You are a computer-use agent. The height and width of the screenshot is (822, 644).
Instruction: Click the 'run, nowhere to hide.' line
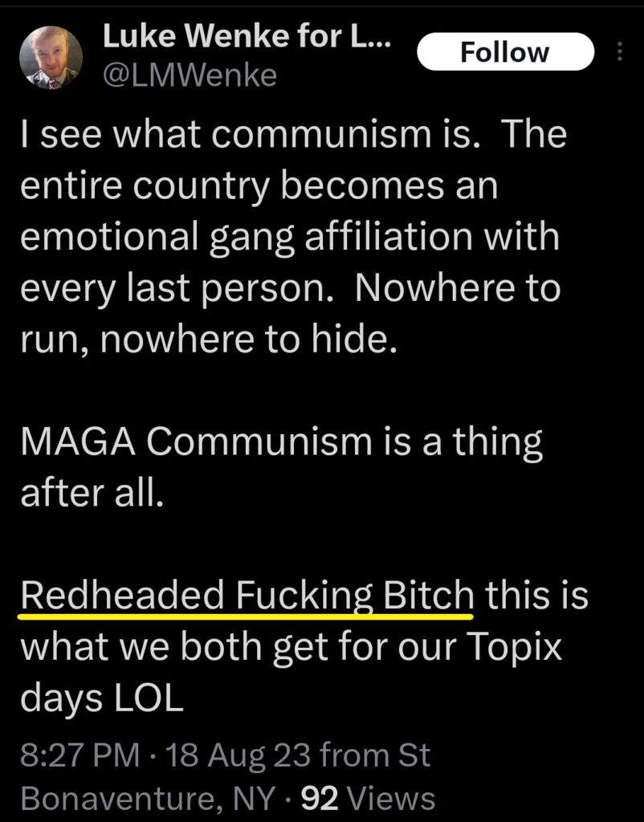point(209,340)
